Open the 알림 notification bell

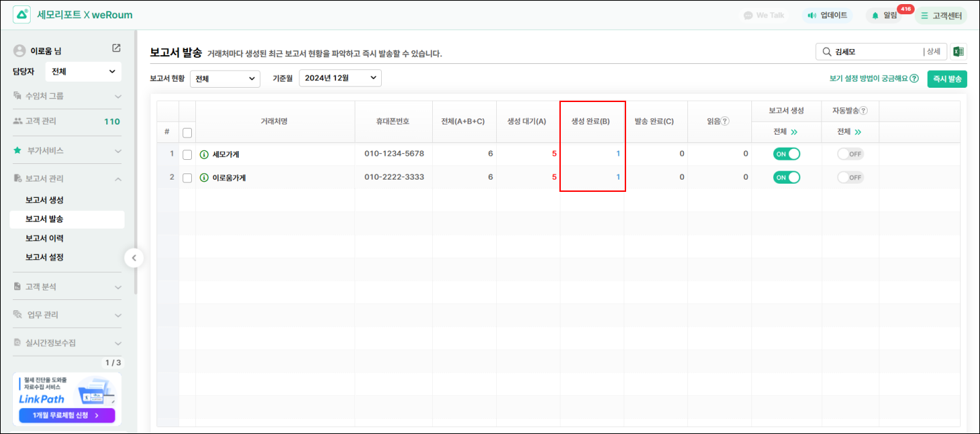pyautogui.click(x=885, y=15)
